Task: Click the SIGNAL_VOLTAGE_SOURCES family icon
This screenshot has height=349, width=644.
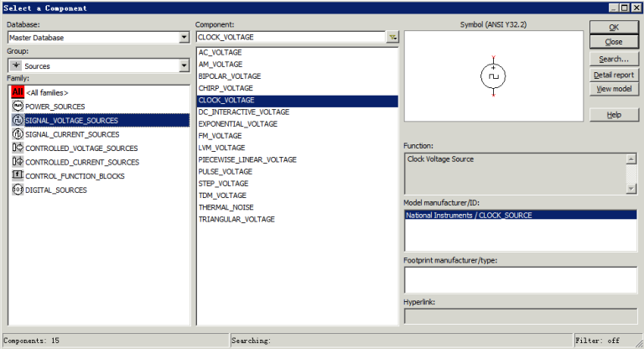Action: 17,120
